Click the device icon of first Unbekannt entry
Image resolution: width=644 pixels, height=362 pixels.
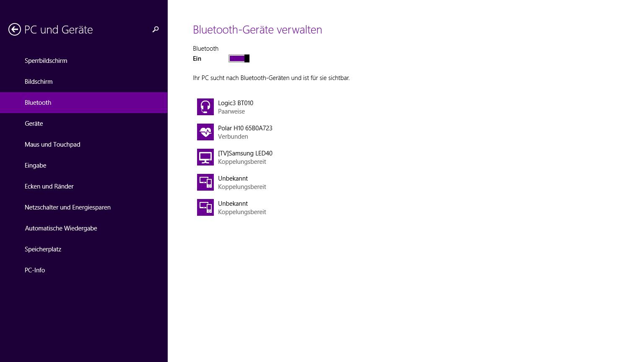205,182
